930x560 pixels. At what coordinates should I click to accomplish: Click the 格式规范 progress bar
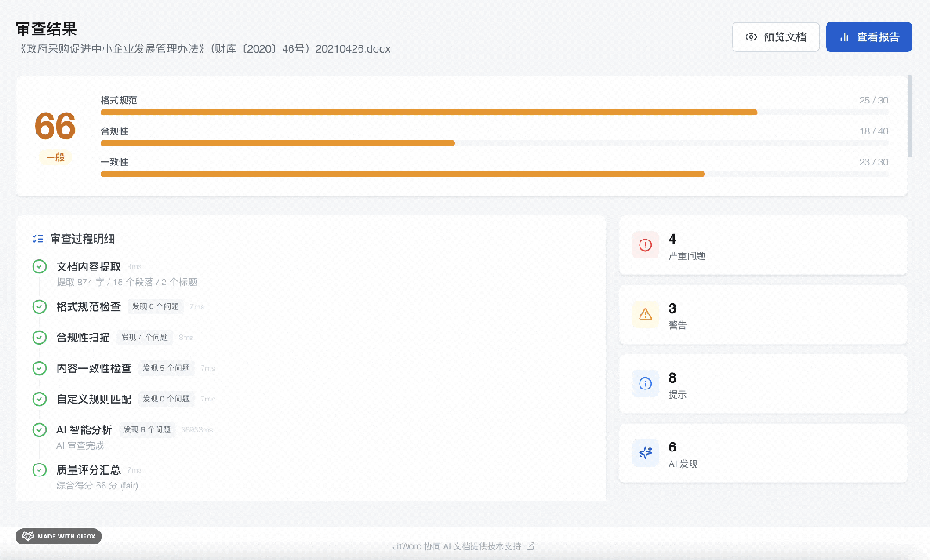coord(495,113)
